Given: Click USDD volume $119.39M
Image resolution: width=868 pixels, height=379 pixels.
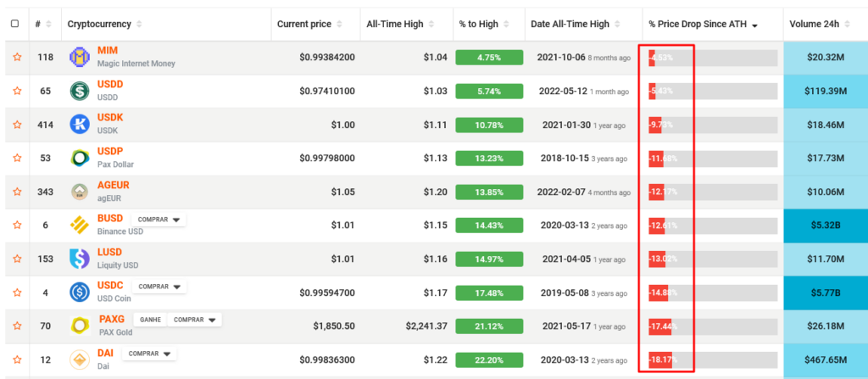Looking at the screenshot, I should (x=826, y=92).
